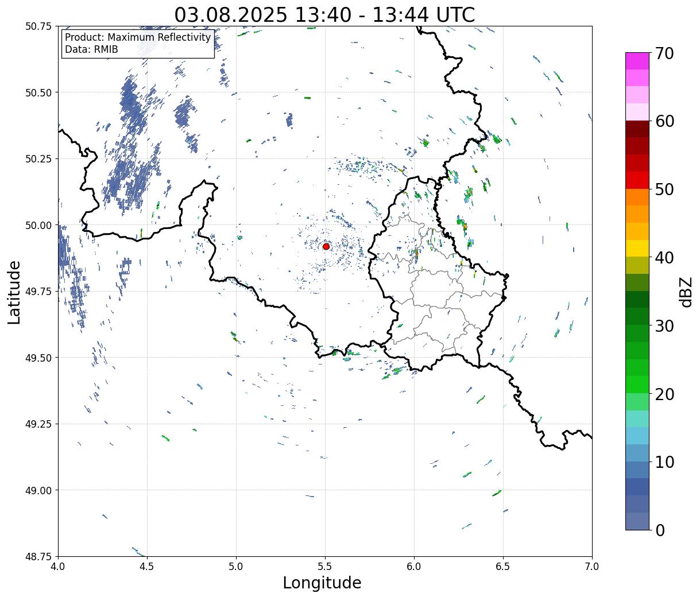The width and height of the screenshot is (700, 597).
Task: Click the 30 tick label on colorbar
Action: [664, 325]
